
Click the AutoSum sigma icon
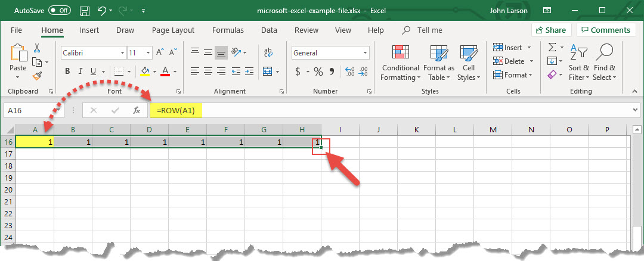point(552,48)
